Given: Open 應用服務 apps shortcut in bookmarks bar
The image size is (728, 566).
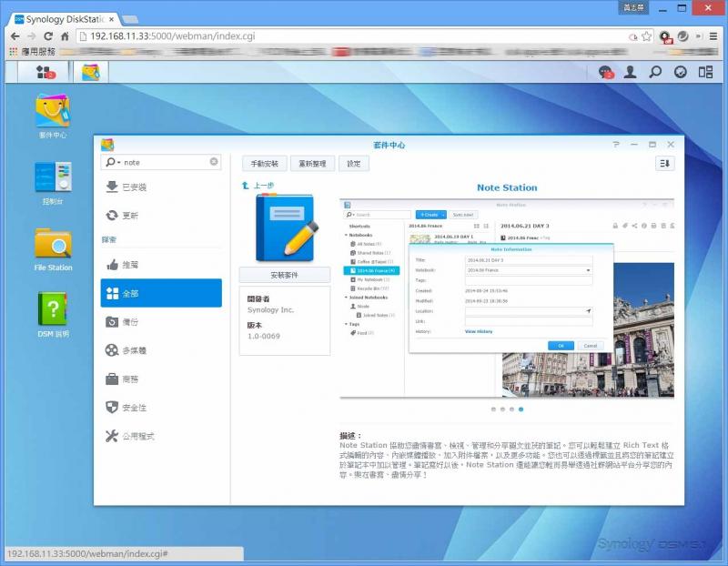Looking at the screenshot, I should (x=33, y=52).
